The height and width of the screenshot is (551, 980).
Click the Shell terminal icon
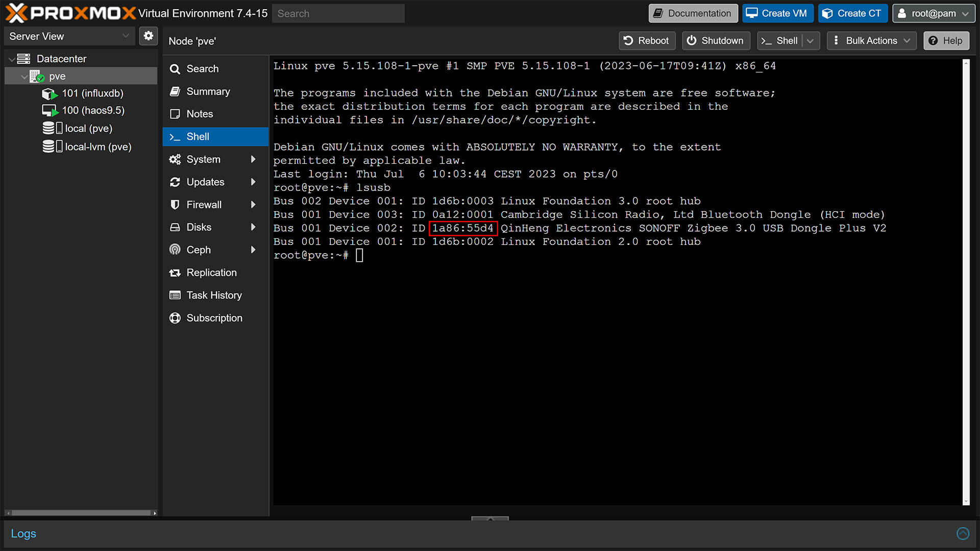tap(175, 136)
